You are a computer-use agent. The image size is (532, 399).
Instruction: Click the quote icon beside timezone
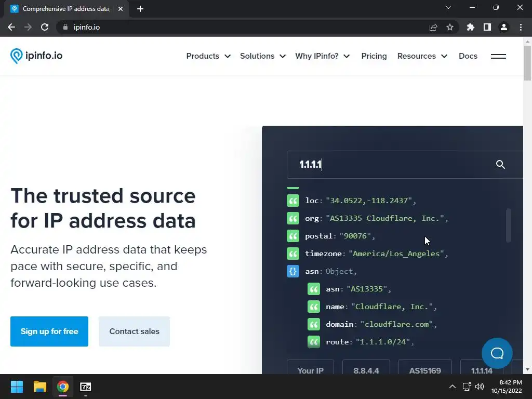click(x=293, y=254)
